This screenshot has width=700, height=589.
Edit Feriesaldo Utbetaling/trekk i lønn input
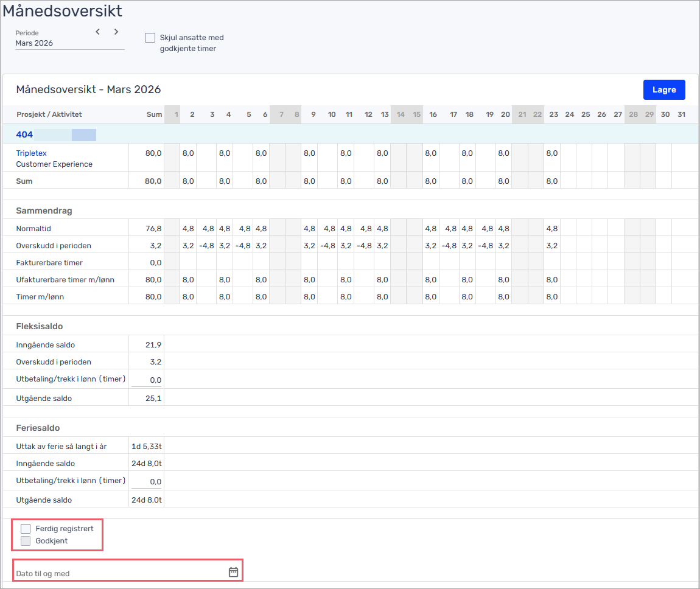point(147,481)
